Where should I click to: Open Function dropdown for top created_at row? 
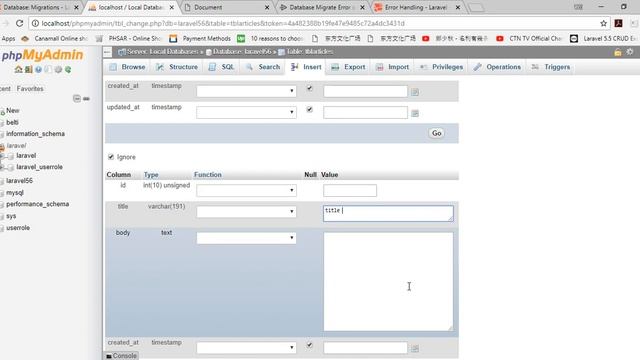(246, 91)
